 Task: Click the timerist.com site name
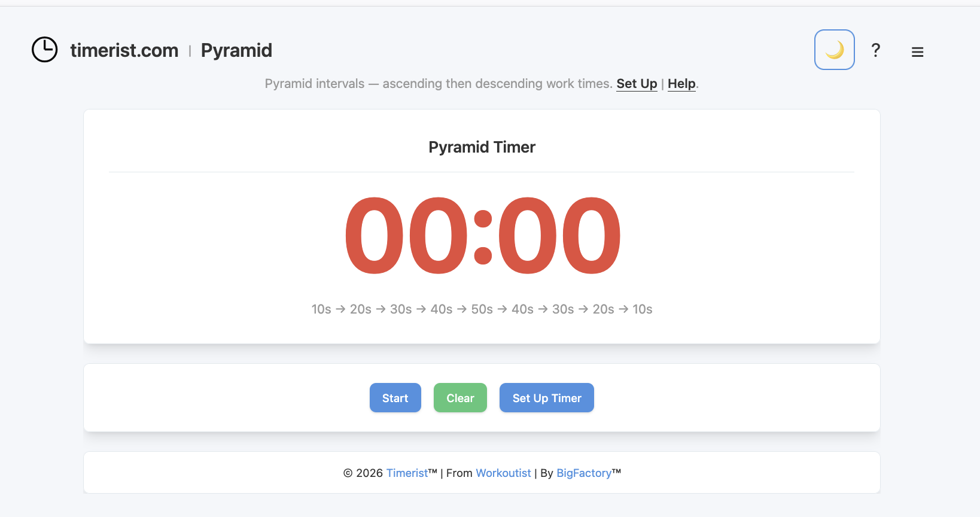[124, 50]
